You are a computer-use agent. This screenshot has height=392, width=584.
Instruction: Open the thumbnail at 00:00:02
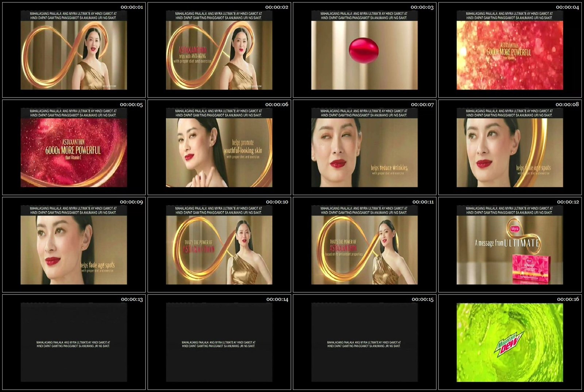[219, 50]
